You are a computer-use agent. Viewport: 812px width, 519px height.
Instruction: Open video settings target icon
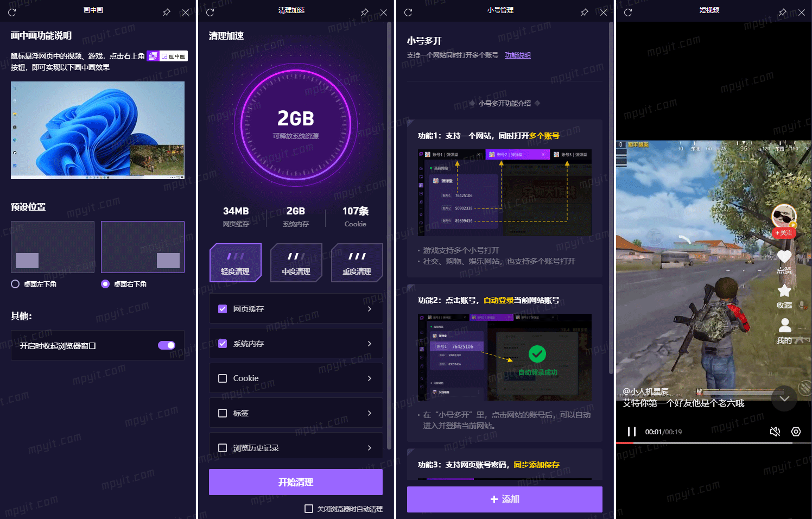pos(796,432)
